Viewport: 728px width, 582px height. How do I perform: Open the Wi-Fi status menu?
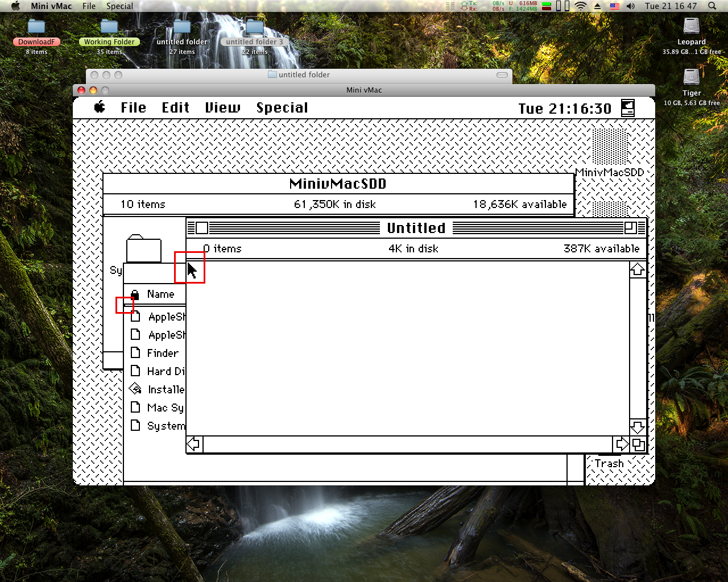click(581, 6)
